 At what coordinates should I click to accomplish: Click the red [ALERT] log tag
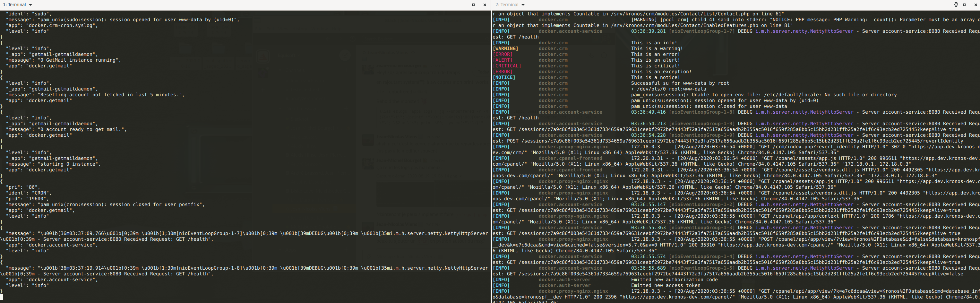pyautogui.click(x=503, y=60)
